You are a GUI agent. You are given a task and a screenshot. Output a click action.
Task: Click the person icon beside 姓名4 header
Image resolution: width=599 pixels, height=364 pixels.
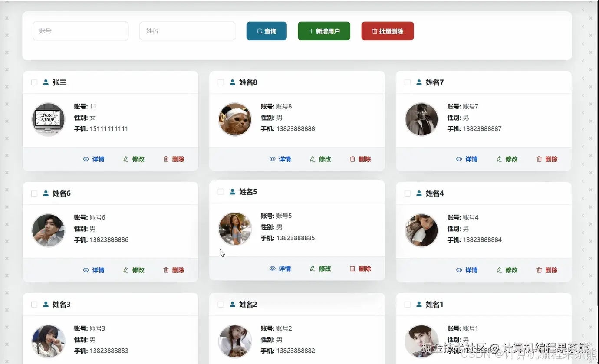tap(418, 193)
